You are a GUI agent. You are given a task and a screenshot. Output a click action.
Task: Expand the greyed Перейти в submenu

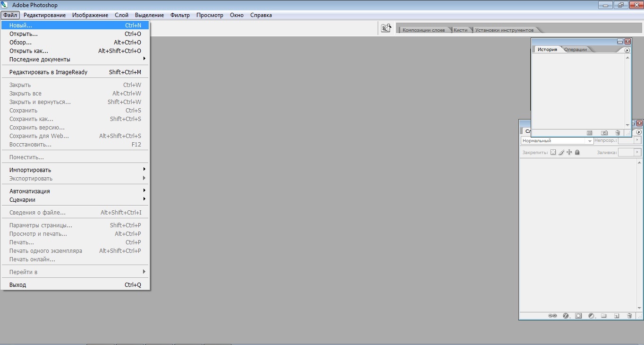(x=76, y=272)
